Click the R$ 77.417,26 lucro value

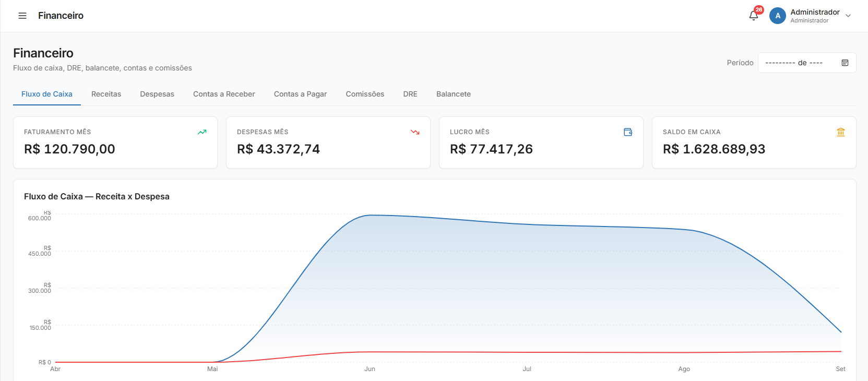tap(491, 149)
